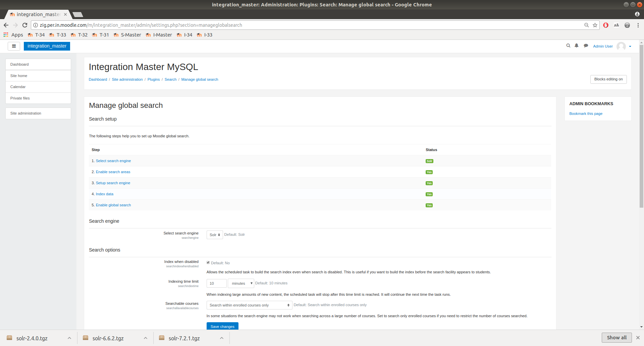The height and width of the screenshot is (346, 644).
Task: Expand the Admin User menu caret
Action: (630, 47)
